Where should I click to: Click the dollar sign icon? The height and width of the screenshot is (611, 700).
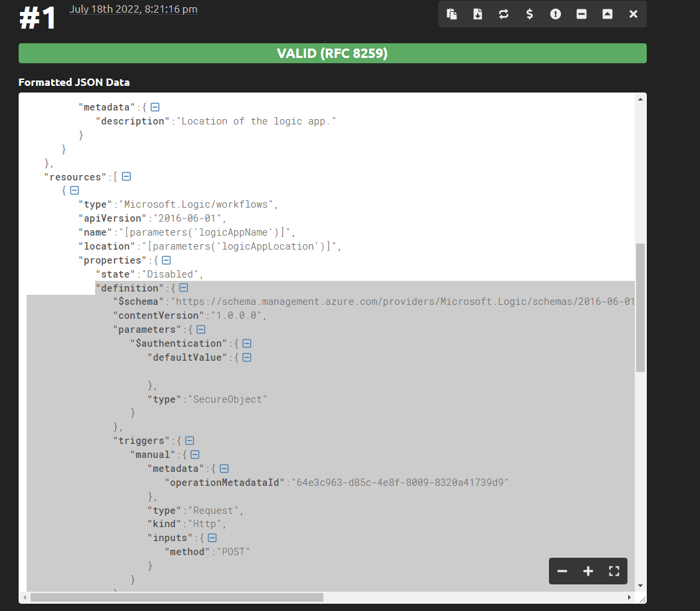[530, 14]
